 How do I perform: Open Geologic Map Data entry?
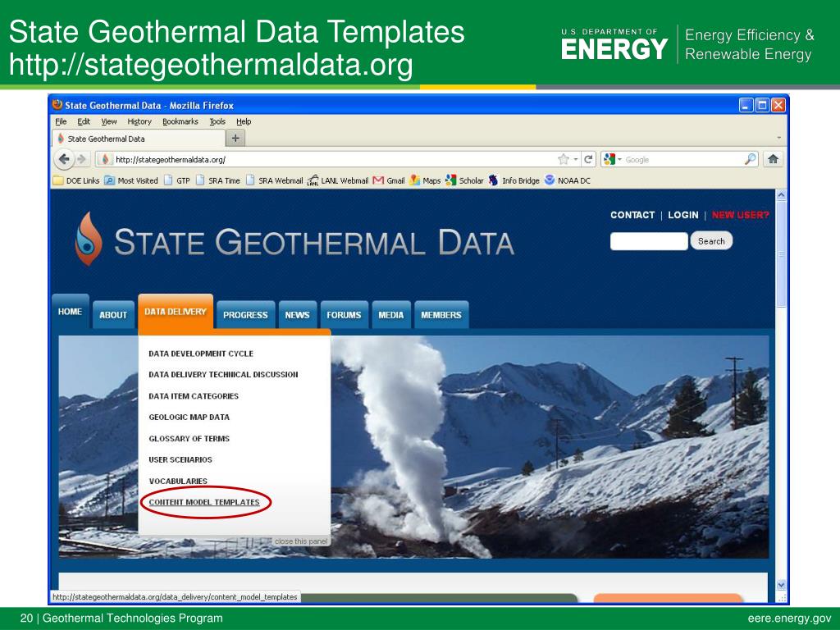pos(189,417)
